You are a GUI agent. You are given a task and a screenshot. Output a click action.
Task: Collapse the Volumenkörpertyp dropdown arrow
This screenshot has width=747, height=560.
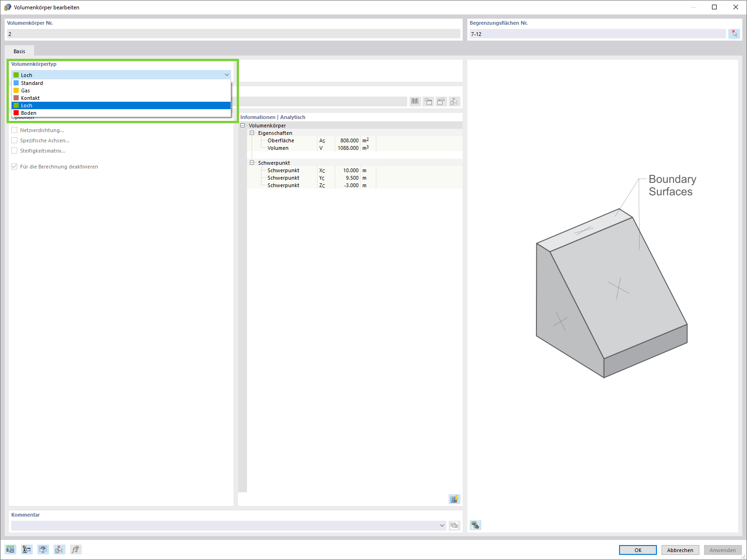tap(227, 75)
